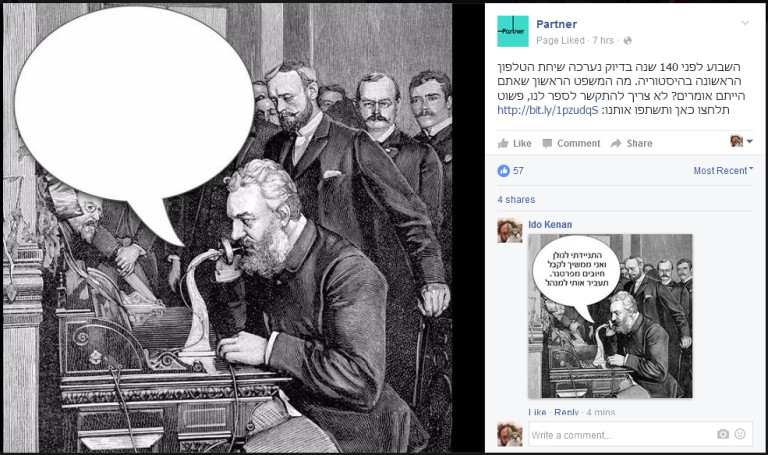The height and width of the screenshot is (455, 768).
Task: Click Reply under Ido Kenan's comment
Action: click(x=566, y=412)
